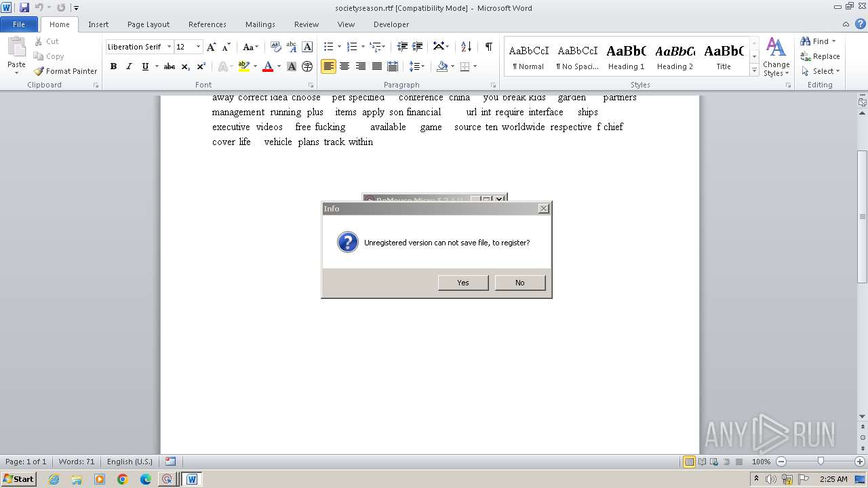
Task: Click the Align Text Right icon
Action: (361, 66)
